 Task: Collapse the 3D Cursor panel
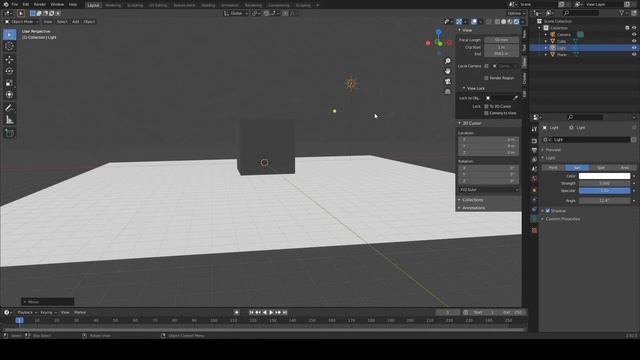coord(459,123)
